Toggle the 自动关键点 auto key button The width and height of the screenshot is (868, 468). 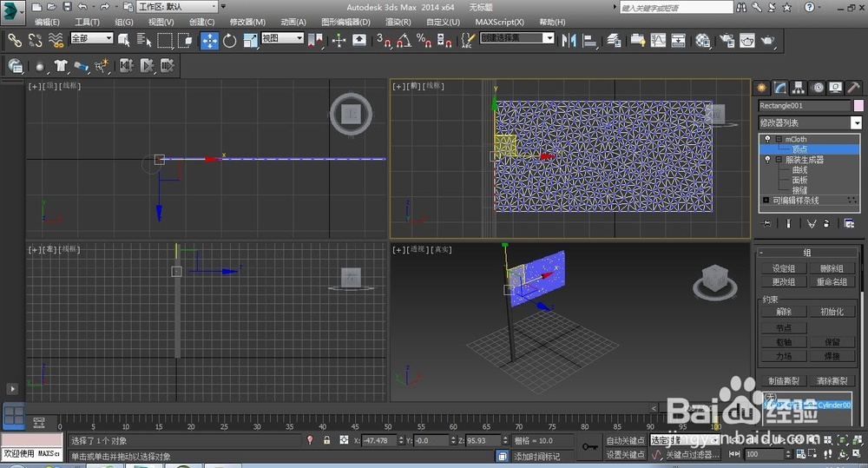pyautogui.click(x=626, y=440)
